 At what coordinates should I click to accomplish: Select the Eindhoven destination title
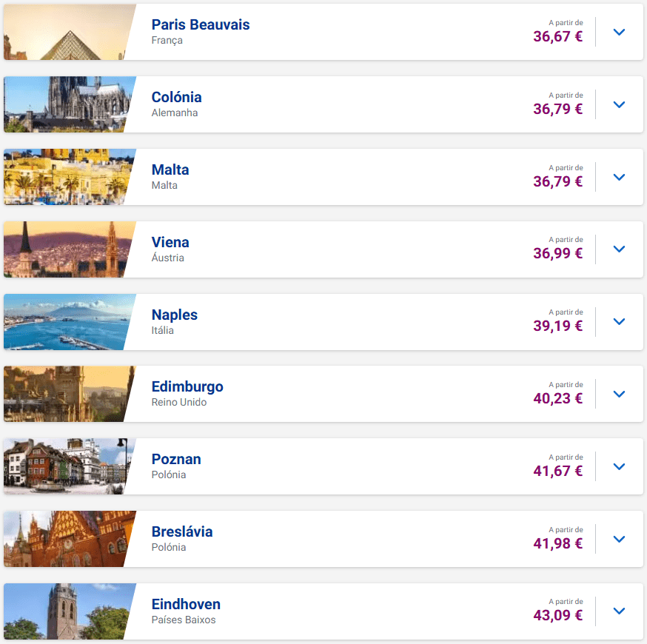[186, 604]
